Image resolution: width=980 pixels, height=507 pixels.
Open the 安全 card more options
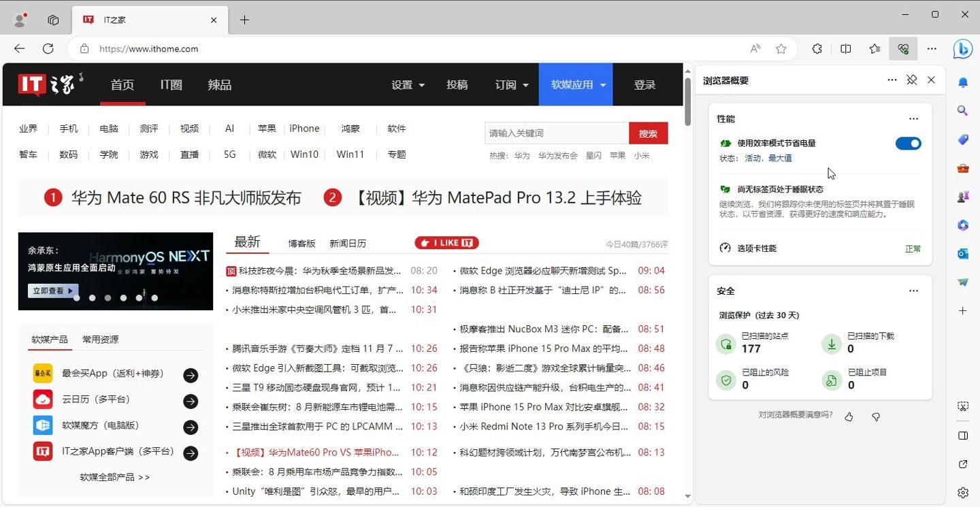914,291
